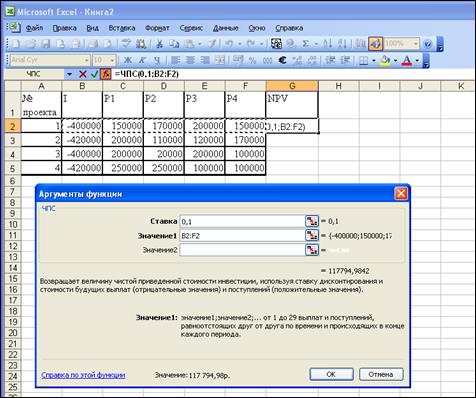Open the Данные menu
Viewport: 476px width, 398px height.
(226, 28)
